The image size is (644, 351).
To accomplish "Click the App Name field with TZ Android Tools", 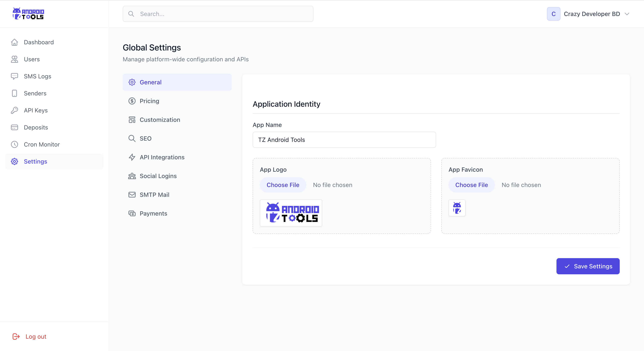I will pos(344,140).
